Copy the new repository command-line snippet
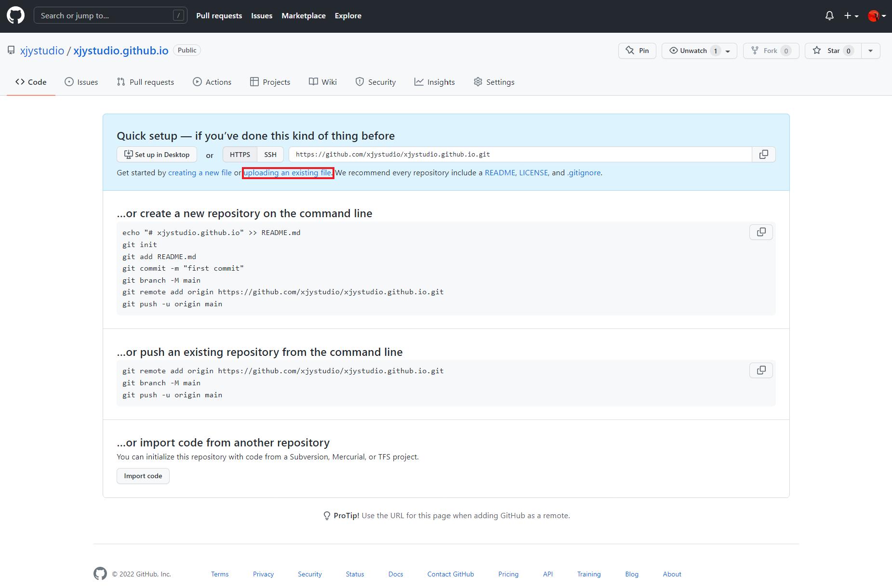Screen dimensions: 892x588 coord(761,232)
